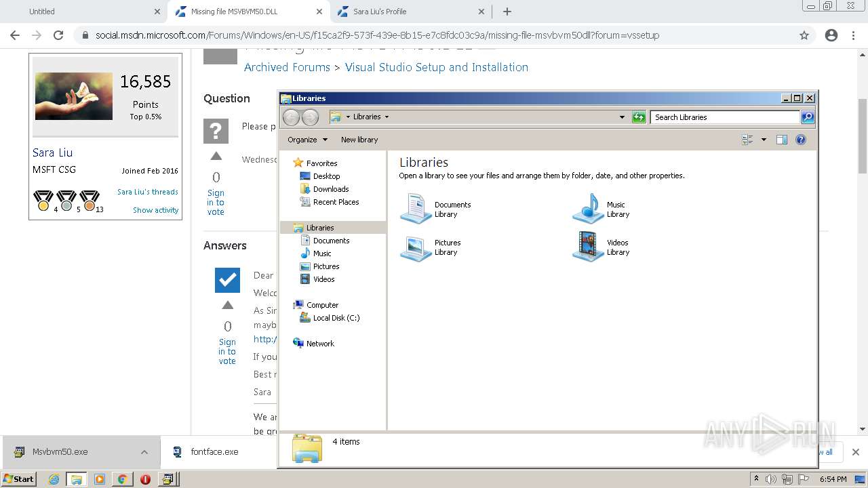Close the Sara Liu's Profile tab
868x488 pixels.
481,12
